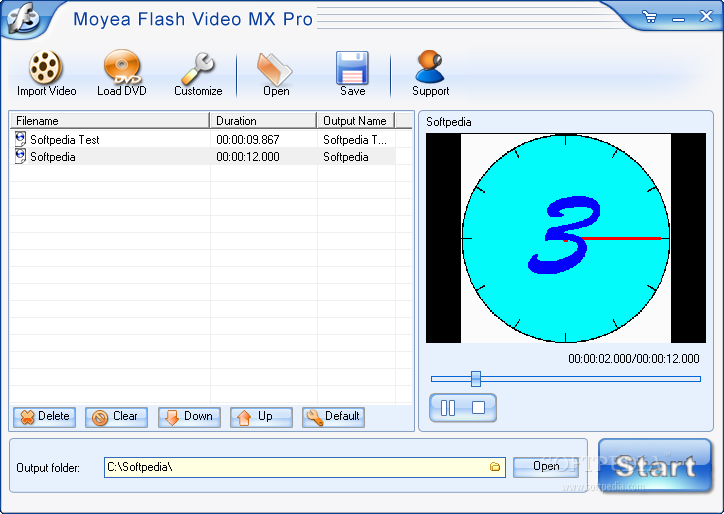
Task: Click the Output Name column header
Action: click(x=356, y=121)
